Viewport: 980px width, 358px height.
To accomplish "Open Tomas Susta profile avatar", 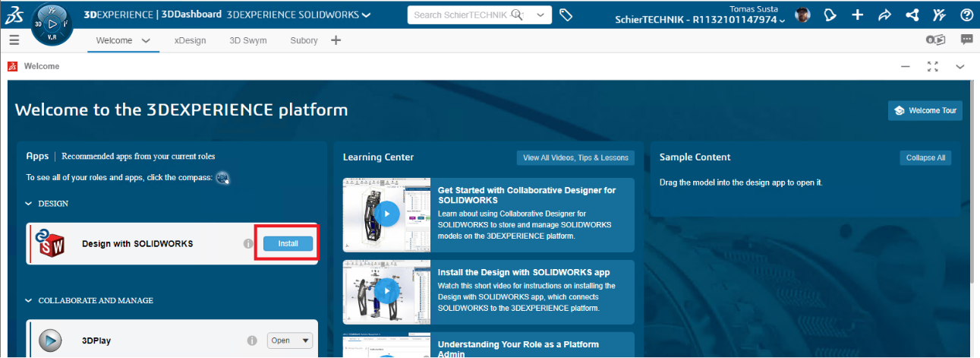I will [x=802, y=14].
